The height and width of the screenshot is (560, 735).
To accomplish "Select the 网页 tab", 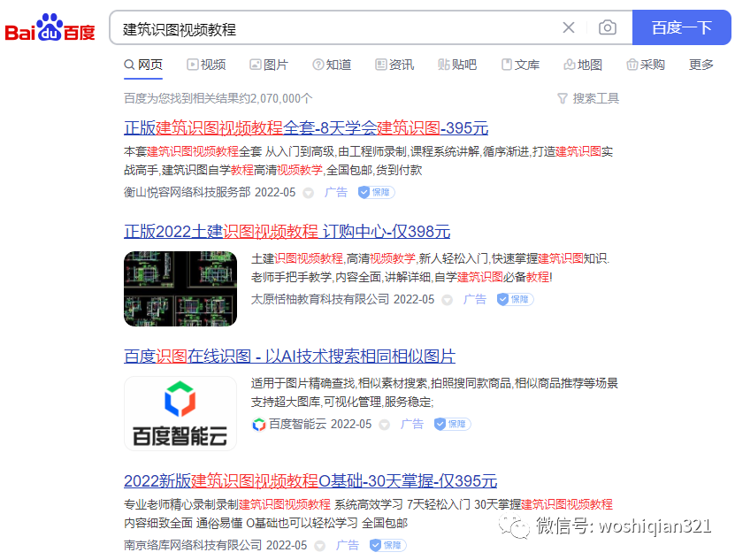I will tap(143, 65).
